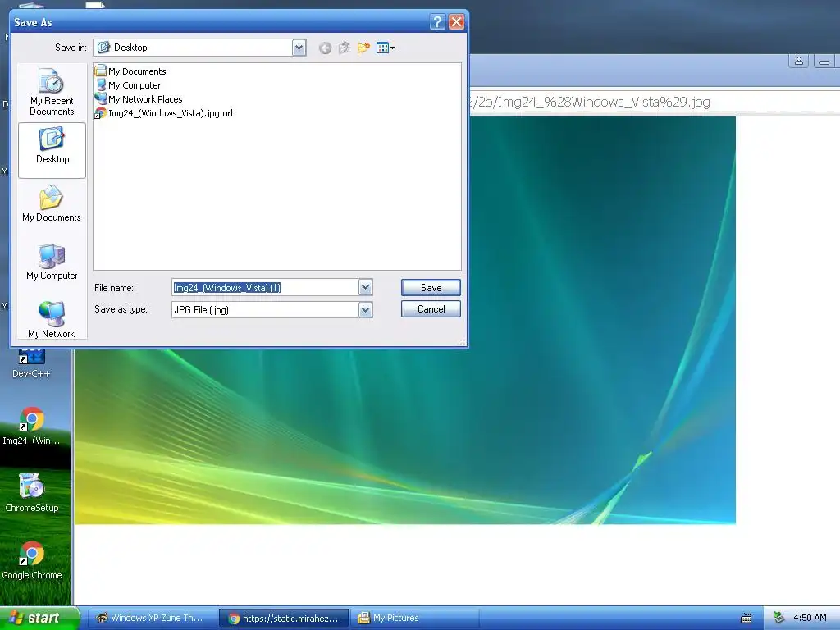Go up one folder level
The width and height of the screenshot is (840, 630).
(x=344, y=48)
